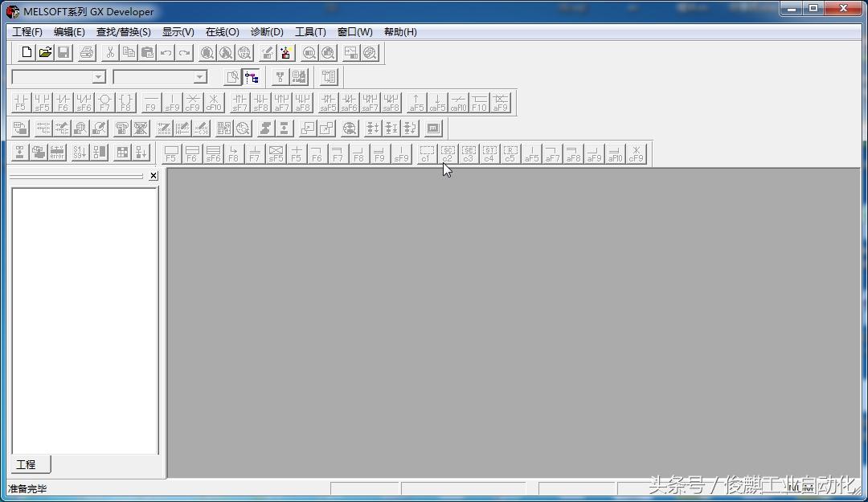
Task: Click the Print icon
Action: click(x=86, y=52)
